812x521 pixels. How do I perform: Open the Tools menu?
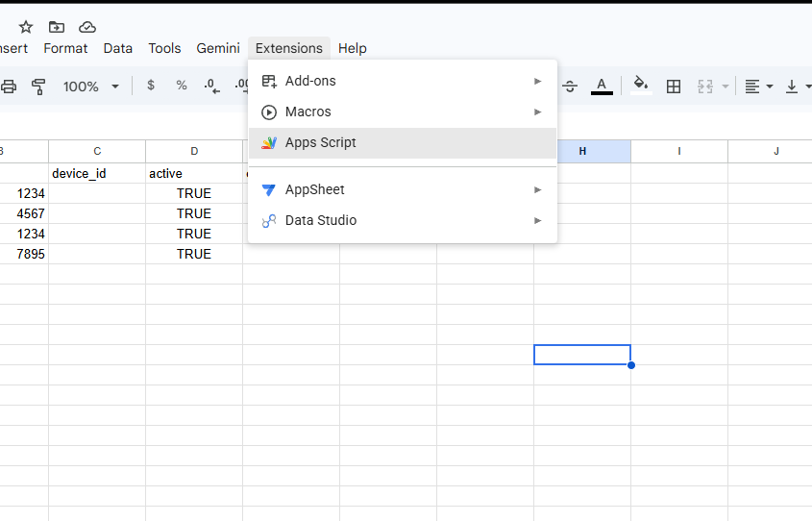tap(164, 48)
